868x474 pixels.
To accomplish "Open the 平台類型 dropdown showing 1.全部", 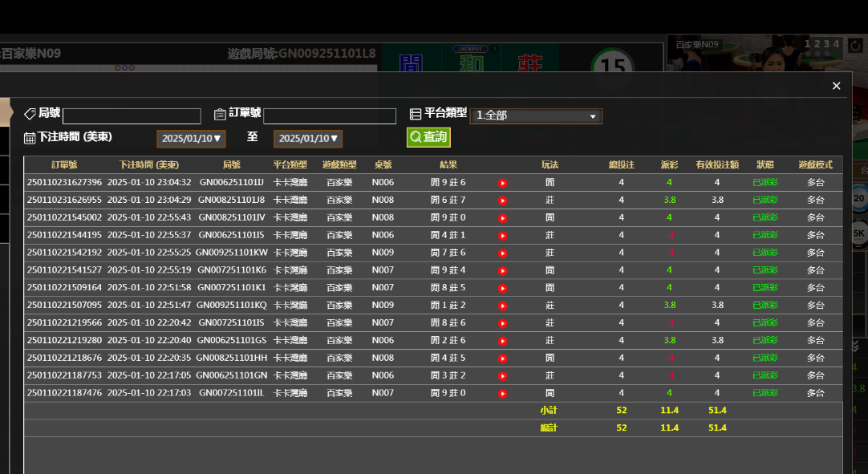I will point(536,115).
